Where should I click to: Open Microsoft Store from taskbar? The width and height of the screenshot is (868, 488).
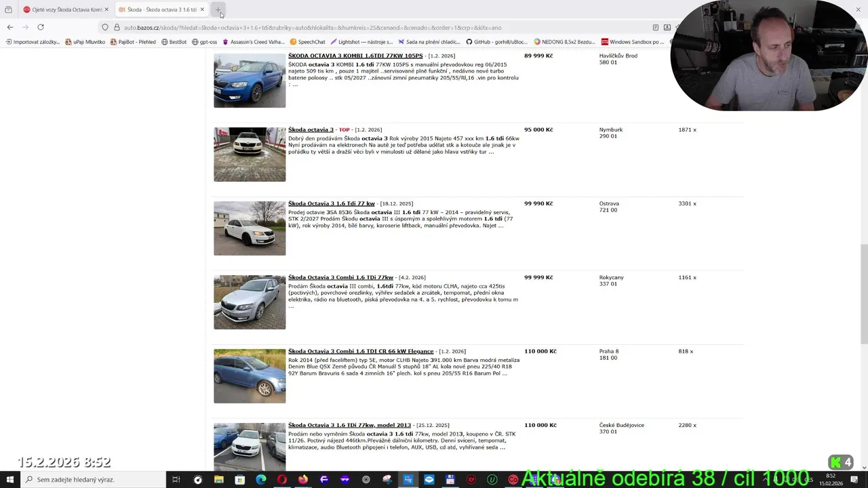click(239, 480)
